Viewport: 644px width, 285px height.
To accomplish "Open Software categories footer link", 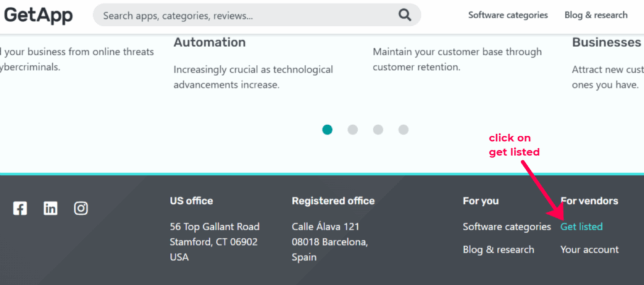I will [x=507, y=226].
